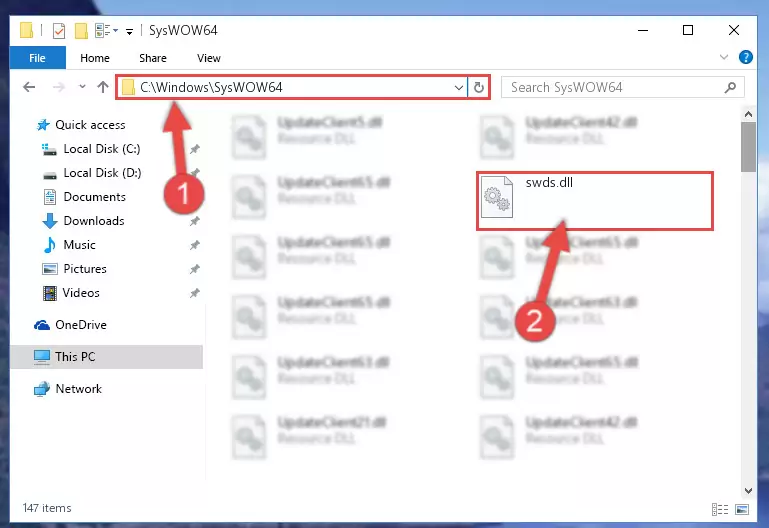Click the Properties quick access toolbar icon
This screenshot has height=528, width=769.
(x=59, y=30)
